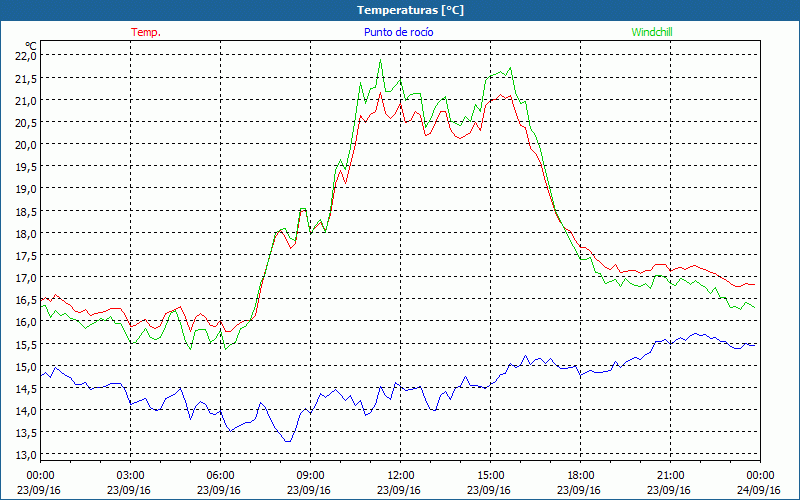Image resolution: width=800 pixels, height=500 pixels.
Task: Select the blue 'Punto de rocío' legend label
Action: (x=398, y=32)
